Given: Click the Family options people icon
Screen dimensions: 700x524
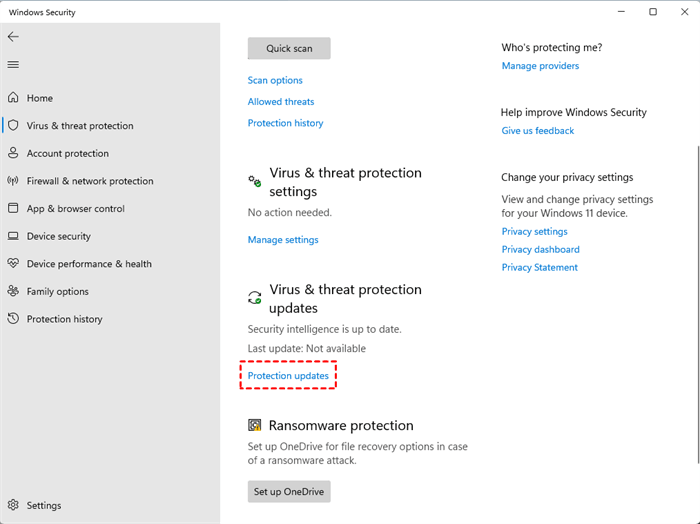Looking at the screenshot, I should tap(13, 291).
